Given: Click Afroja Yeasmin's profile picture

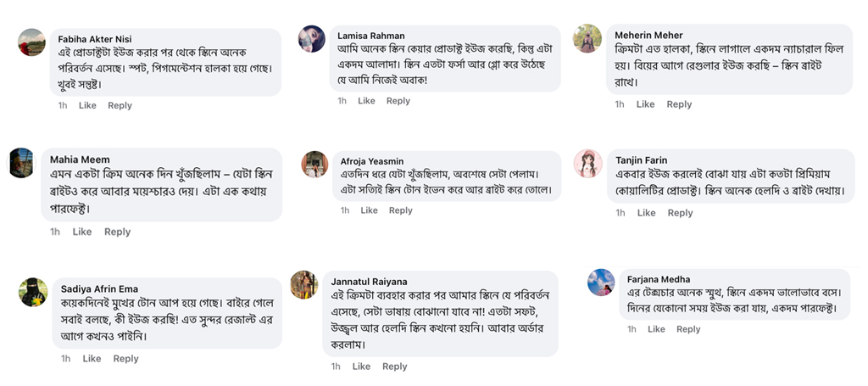Looking at the screenshot, I should 314,165.
